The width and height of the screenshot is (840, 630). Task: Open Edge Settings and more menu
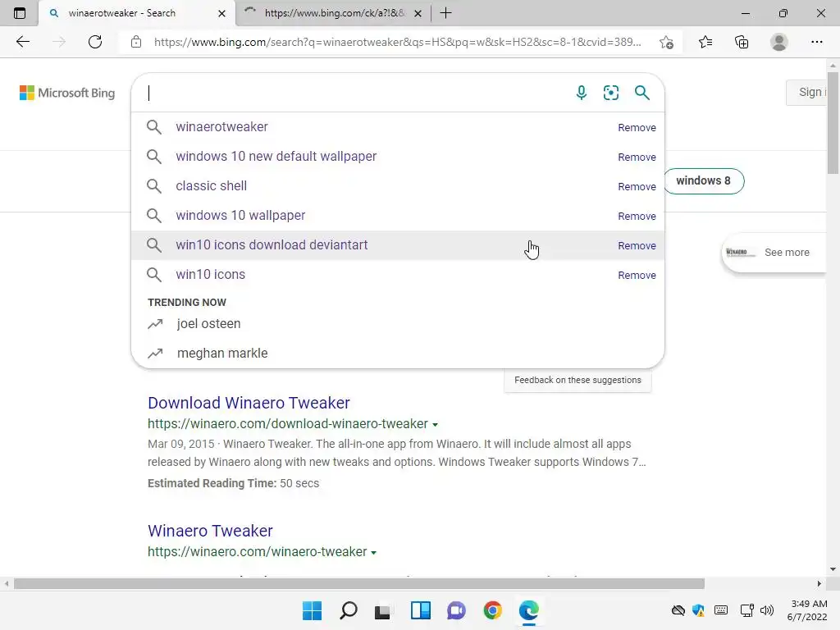816,42
